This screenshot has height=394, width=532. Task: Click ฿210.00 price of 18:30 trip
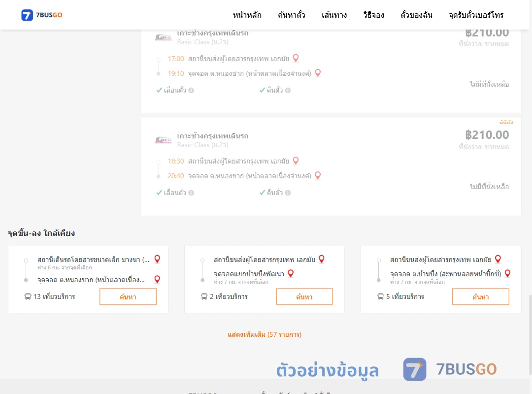click(487, 135)
